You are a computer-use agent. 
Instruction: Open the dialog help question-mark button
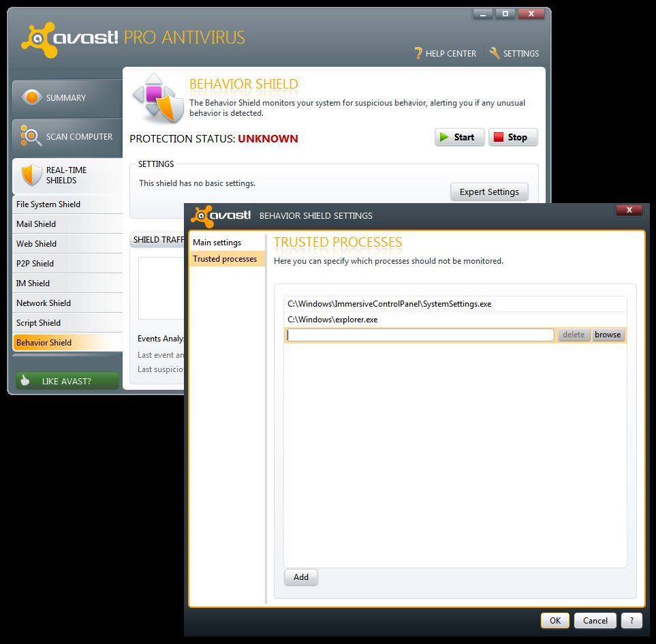[631, 621]
